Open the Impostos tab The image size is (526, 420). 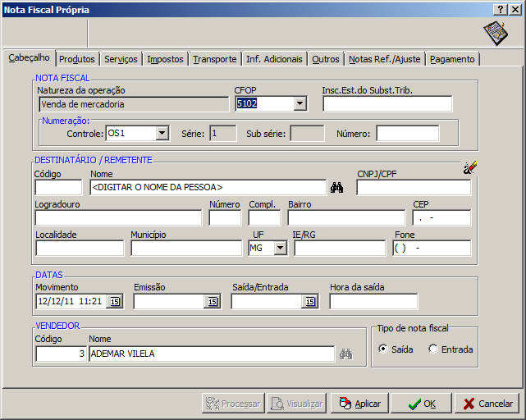(x=165, y=59)
